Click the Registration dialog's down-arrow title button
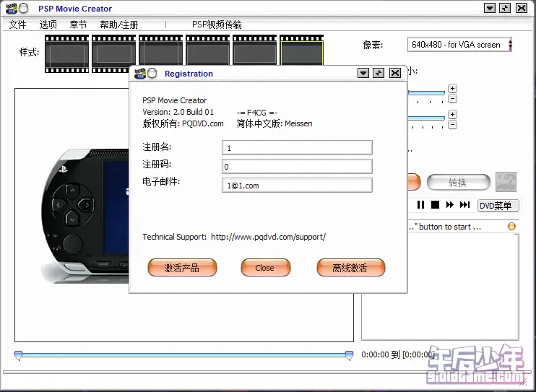 point(363,73)
